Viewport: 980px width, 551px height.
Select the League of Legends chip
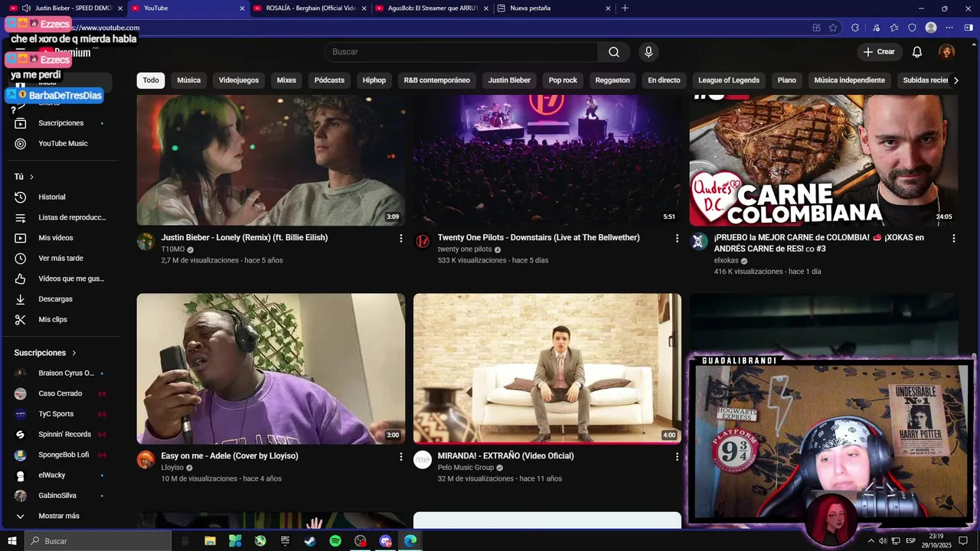click(x=729, y=80)
